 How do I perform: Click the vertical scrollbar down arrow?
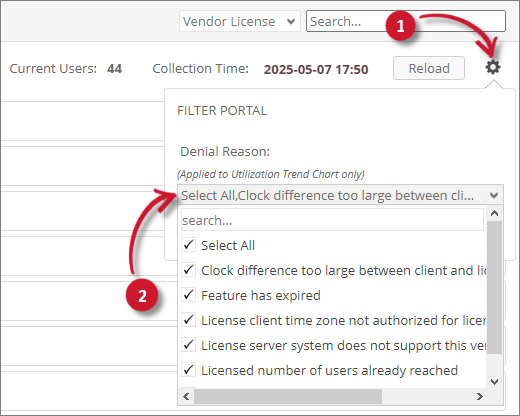[494, 381]
